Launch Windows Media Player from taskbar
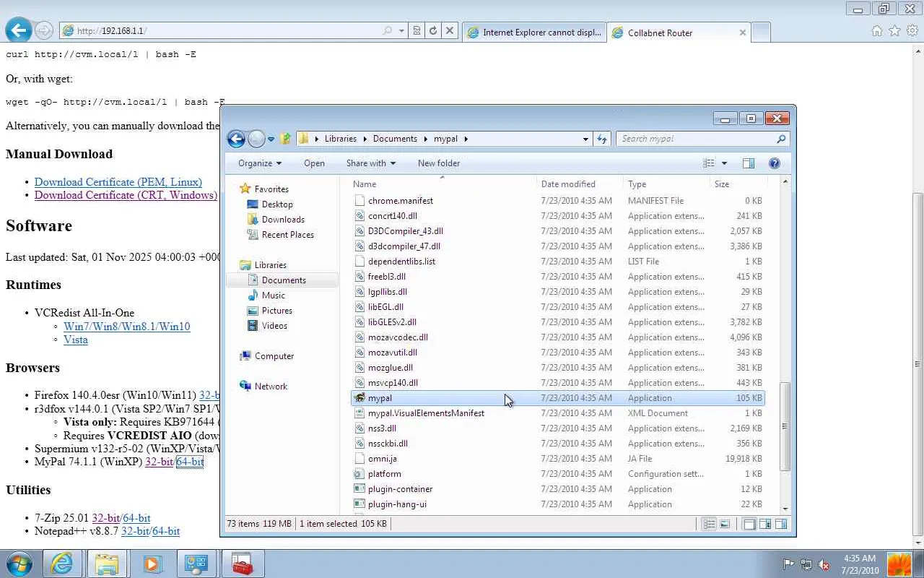Image resolution: width=924 pixels, height=578 pixels. tap(152, 564)
